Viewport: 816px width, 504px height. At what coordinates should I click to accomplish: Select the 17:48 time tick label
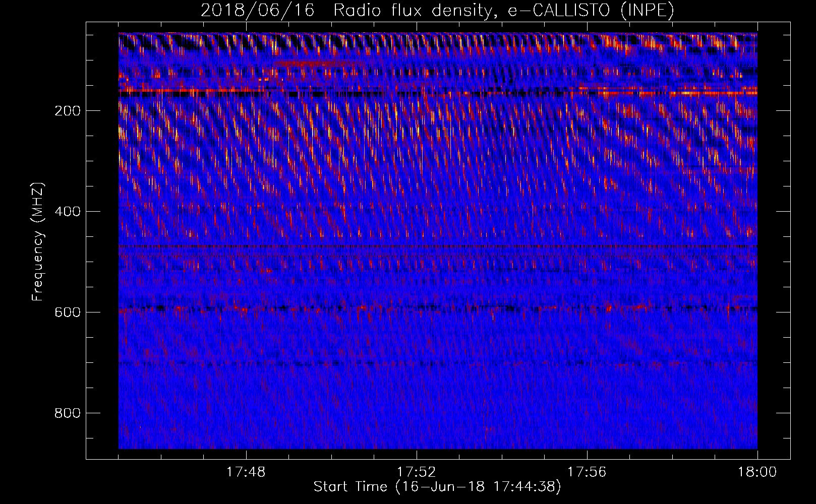click(246, 472)
